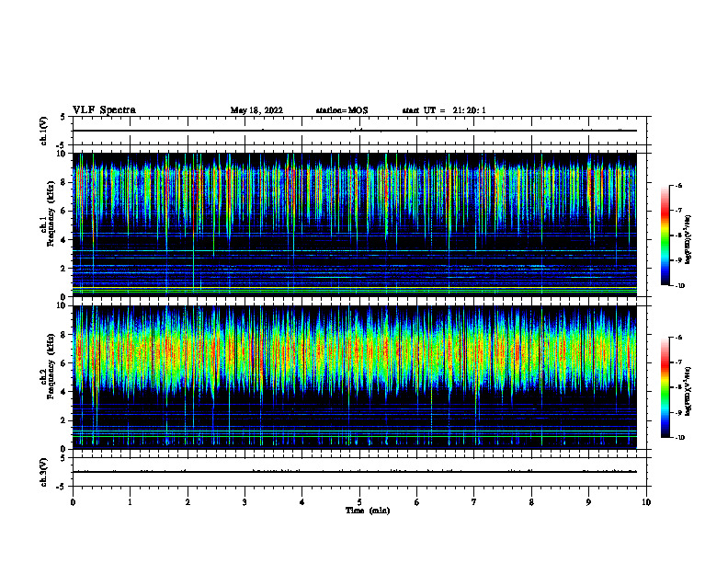
Task: Click time tick label "6" on x-axis
Action: point(417,502)
